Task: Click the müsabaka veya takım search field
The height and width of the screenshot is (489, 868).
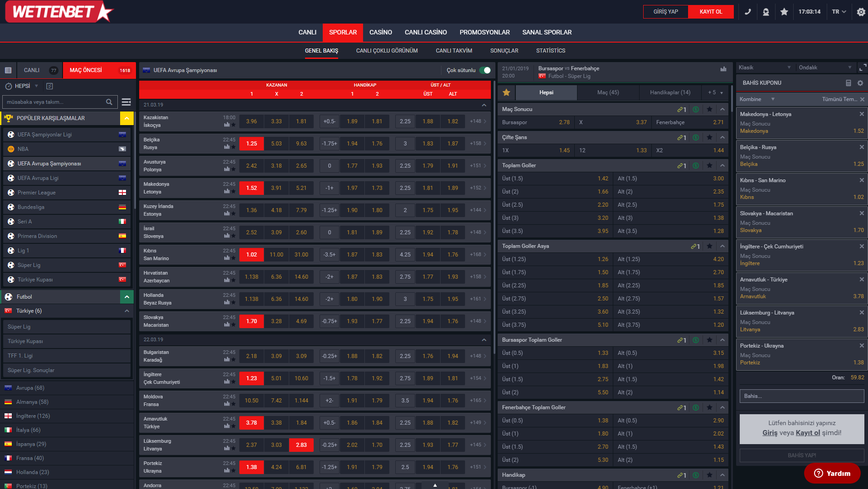Action: (x=54, y=102)
